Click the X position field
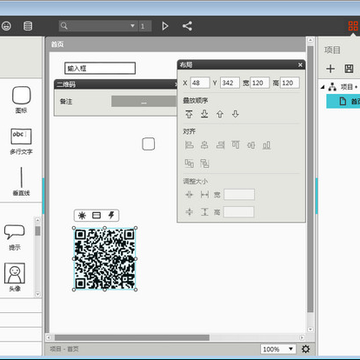Image resolution: width=360 pixels, height=360 pixels. coord(200,83)
